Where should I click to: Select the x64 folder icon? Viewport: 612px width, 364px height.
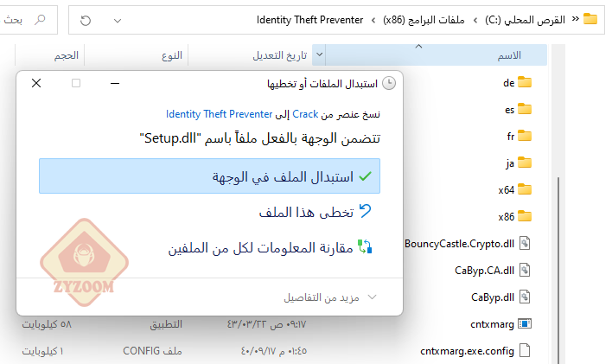(525, 189)
